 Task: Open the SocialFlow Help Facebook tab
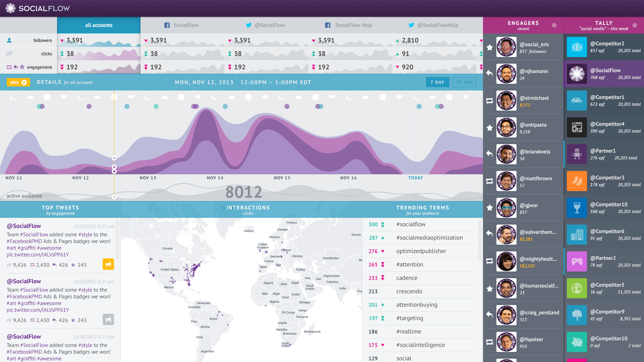[350, 25]
